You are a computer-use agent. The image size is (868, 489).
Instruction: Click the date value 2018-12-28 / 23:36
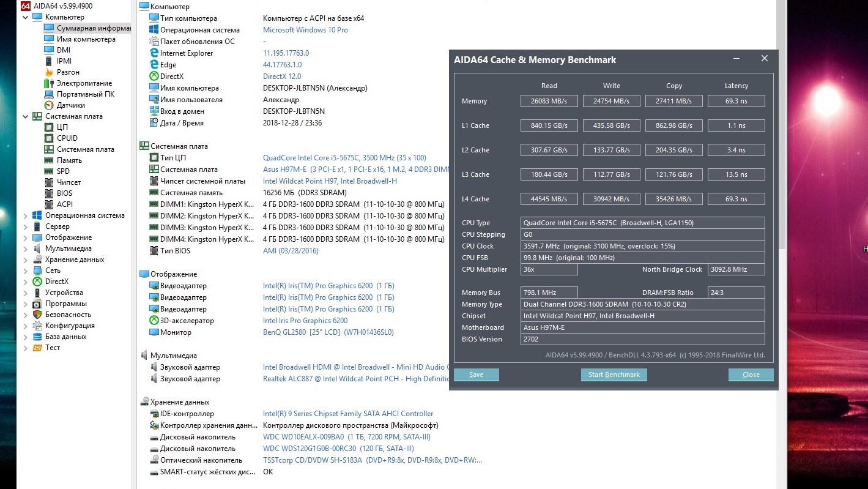point(292,123)
